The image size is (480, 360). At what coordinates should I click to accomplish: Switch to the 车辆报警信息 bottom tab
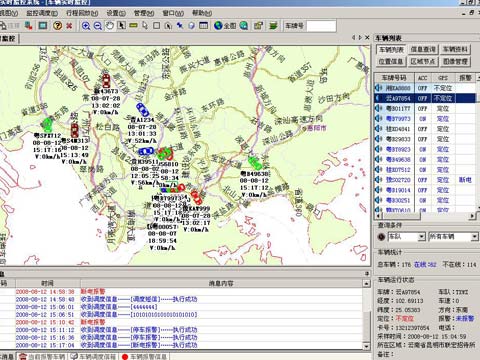pos(145,356)
